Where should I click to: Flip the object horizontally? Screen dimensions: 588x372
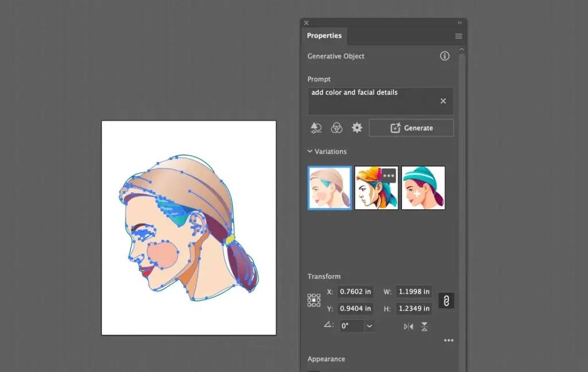click(x=408, y=327)
